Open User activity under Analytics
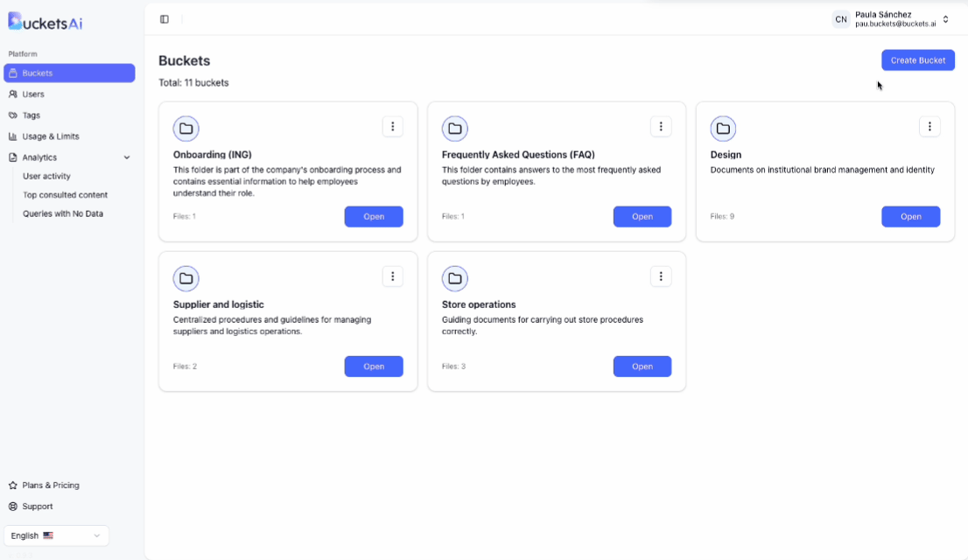 click(x=46, y=177)
